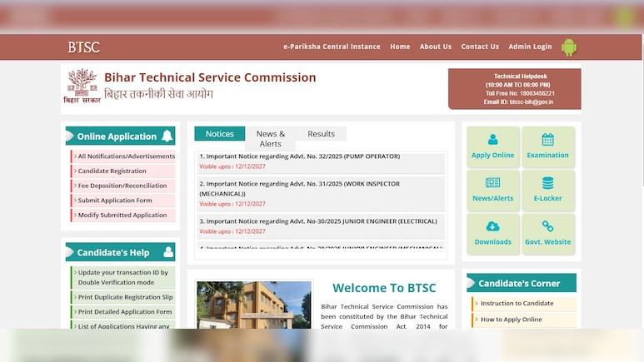Open the E-Locker database icon tile
This screenshot has height=362, width=644.
(548, 191)
